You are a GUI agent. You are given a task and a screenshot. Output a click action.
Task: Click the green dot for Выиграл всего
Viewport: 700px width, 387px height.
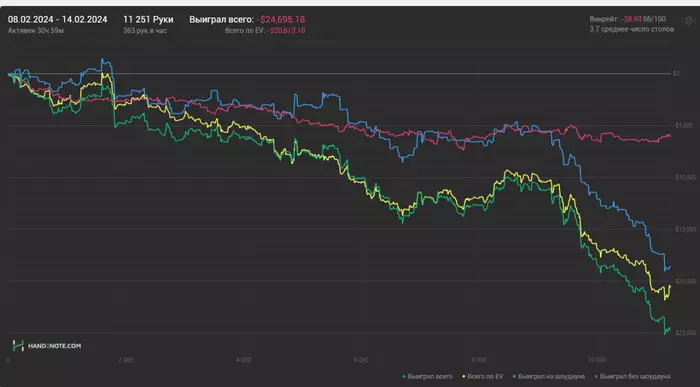click(x=404, y=377)
